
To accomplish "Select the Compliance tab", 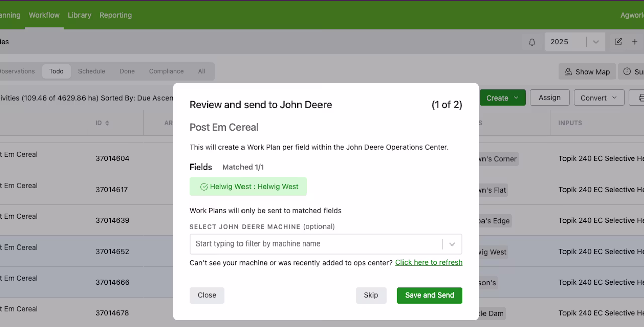I will [x=166, y=71].
